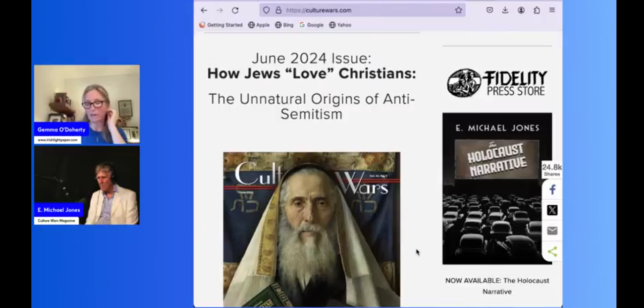Open the shield tracking protection icon
This screenshot has height=308, width=644.
(x=266, y=10)
